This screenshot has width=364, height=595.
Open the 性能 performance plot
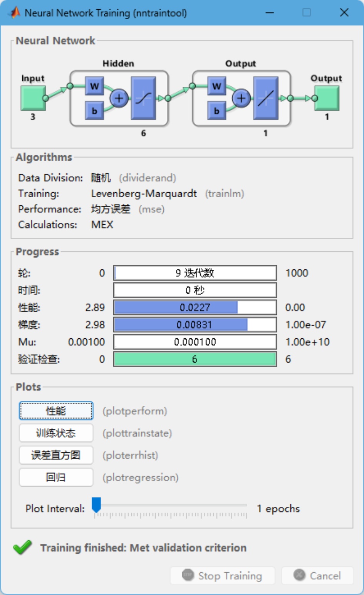point(56,411)
